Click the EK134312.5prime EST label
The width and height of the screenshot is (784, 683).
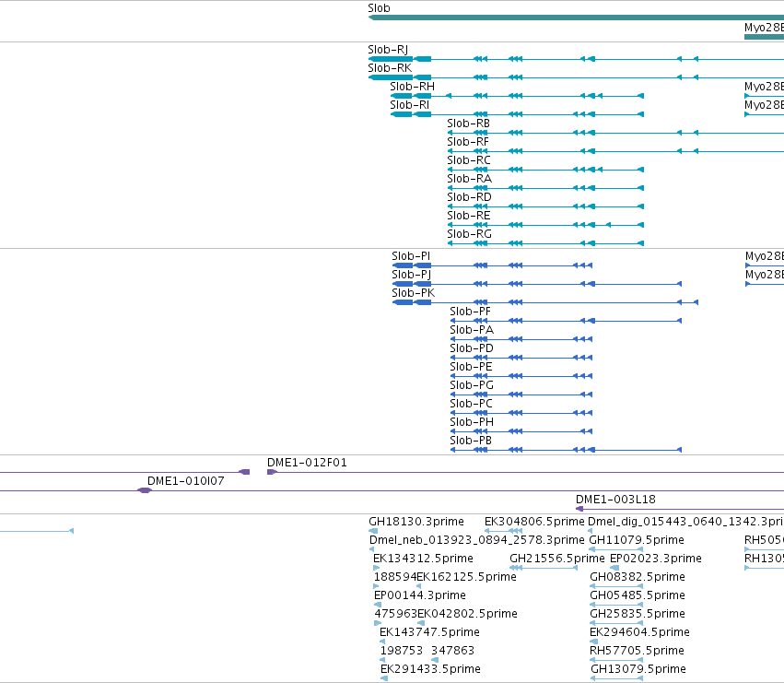click(x=423, y=559)
